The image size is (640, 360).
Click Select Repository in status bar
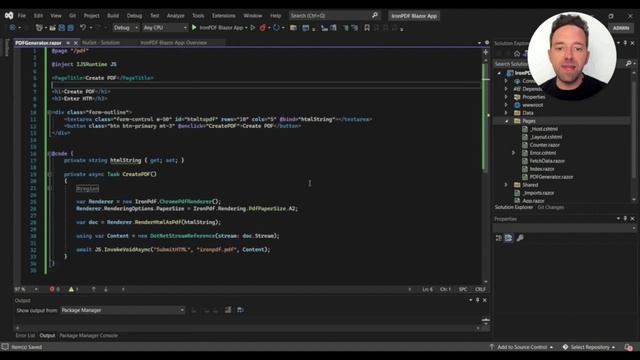point(589,347)
